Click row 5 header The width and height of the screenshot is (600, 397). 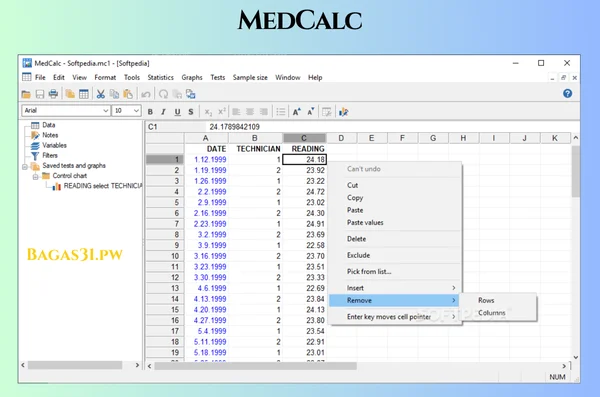point(165,202)
